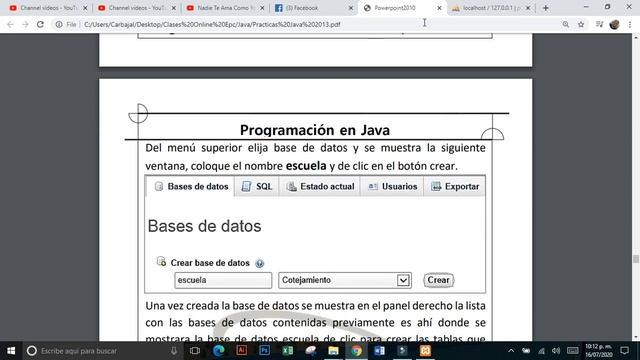Viewport: 640px width, 360px height.
Task: Click the Crear button
Action: (x=438, y=280)
